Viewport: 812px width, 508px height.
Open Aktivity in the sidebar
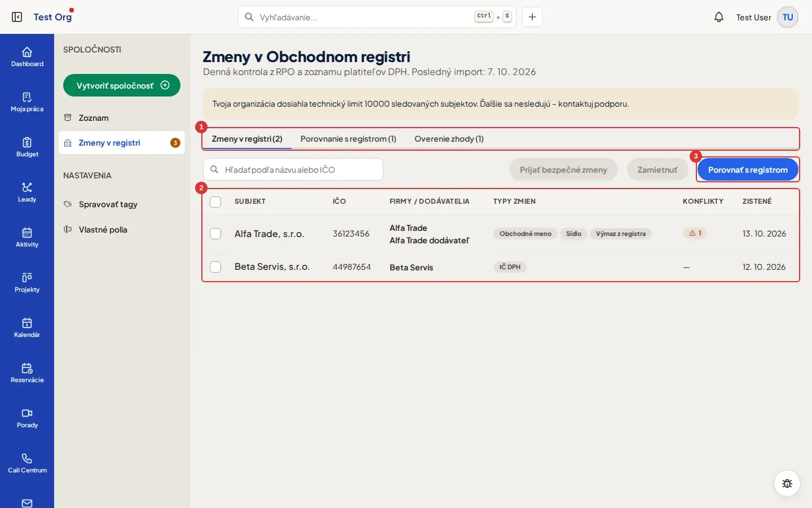click(x=27, y=238)
